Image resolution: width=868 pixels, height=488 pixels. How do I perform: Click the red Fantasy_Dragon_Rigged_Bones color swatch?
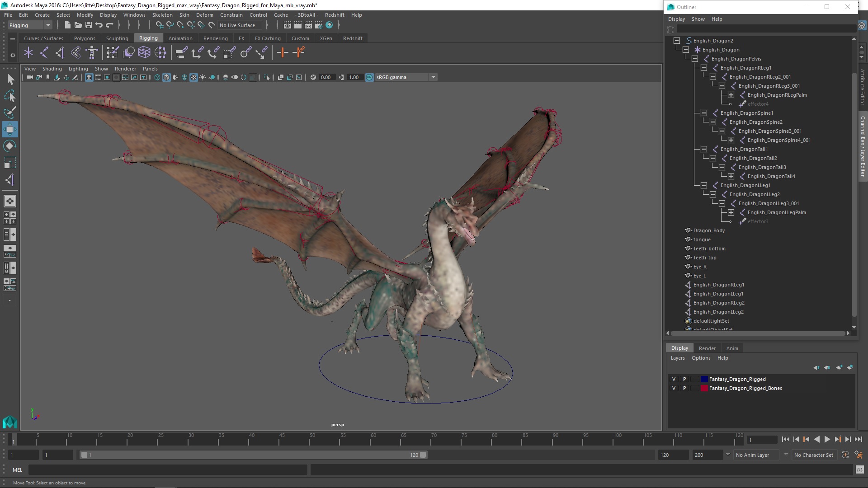point(704,388)
